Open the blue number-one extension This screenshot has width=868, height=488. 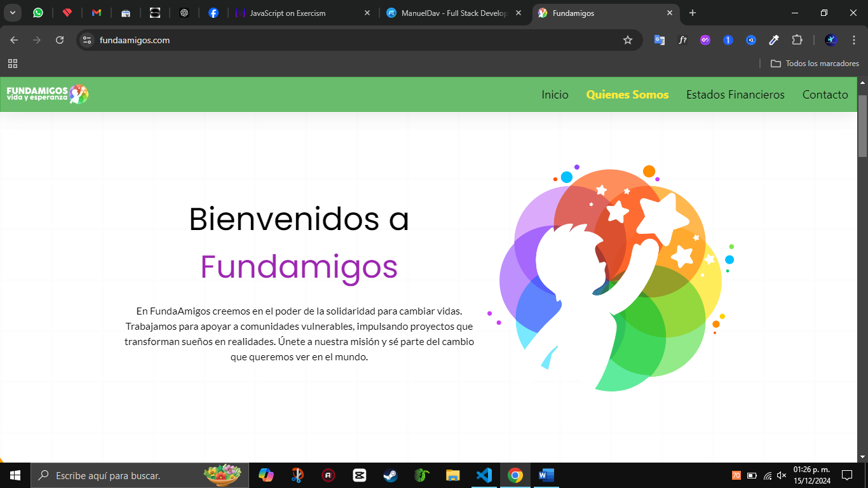point(728,40)
